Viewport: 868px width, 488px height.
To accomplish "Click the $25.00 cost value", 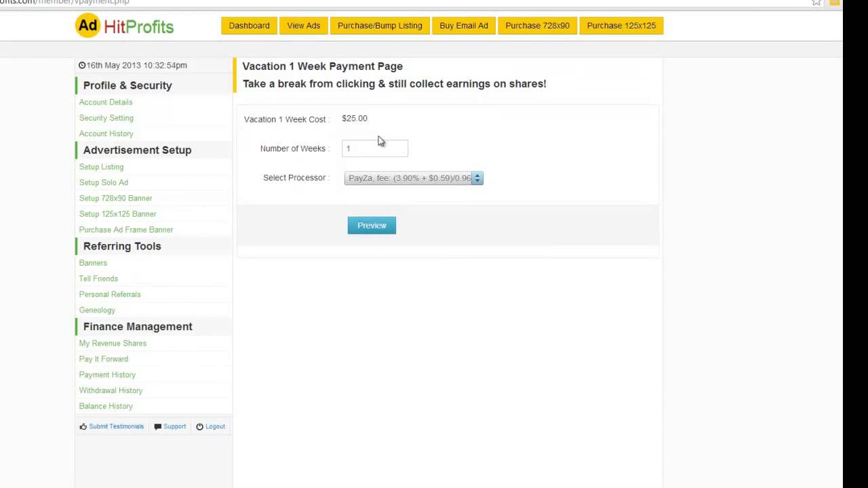I will click(x=355, y=119).
